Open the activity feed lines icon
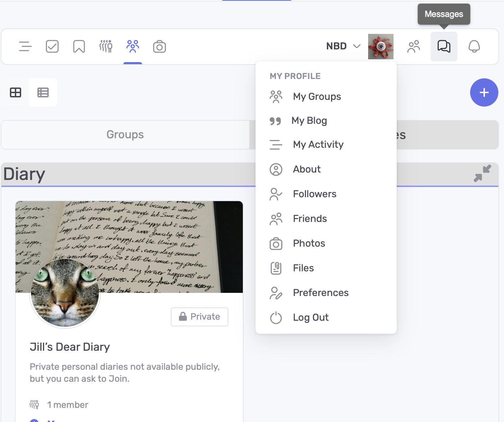The width and height of the screenshot is (504, 422). [25, 47]
